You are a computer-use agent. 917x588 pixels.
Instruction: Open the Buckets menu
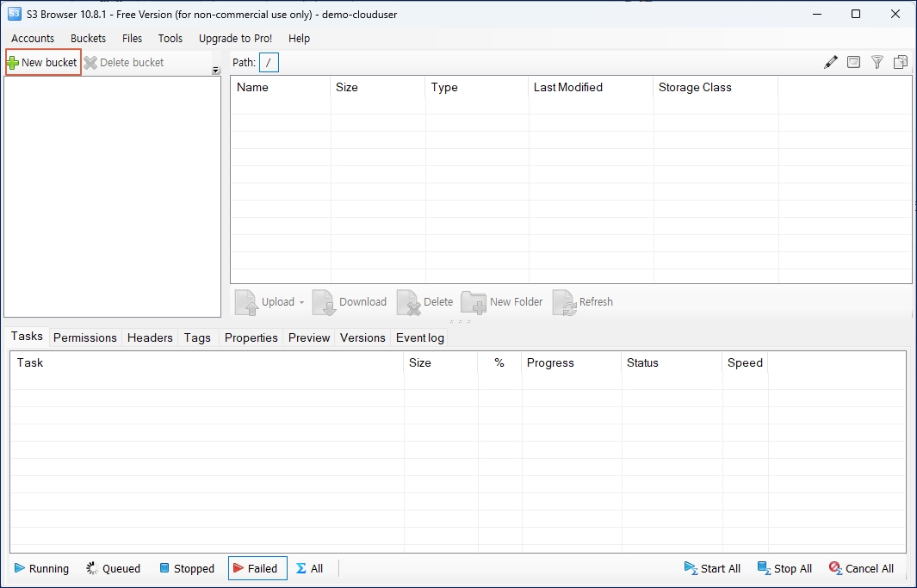(88, 39)
